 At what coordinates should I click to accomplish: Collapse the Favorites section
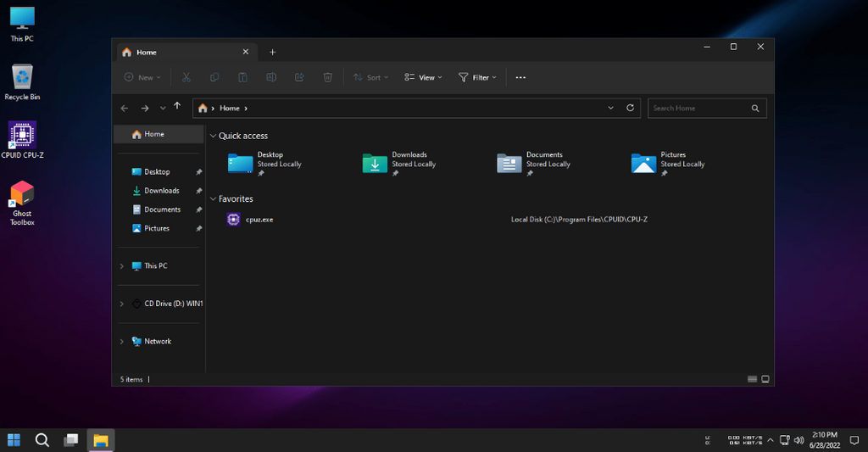(x=213, y=198)
